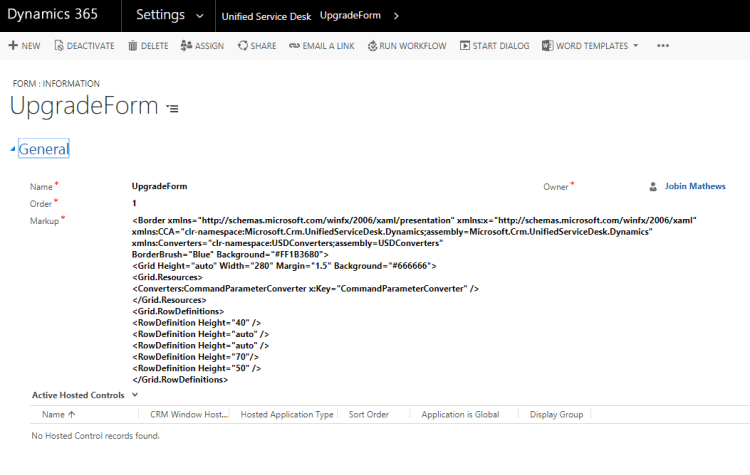Click the SHARE command label

[x=264, y=46]
